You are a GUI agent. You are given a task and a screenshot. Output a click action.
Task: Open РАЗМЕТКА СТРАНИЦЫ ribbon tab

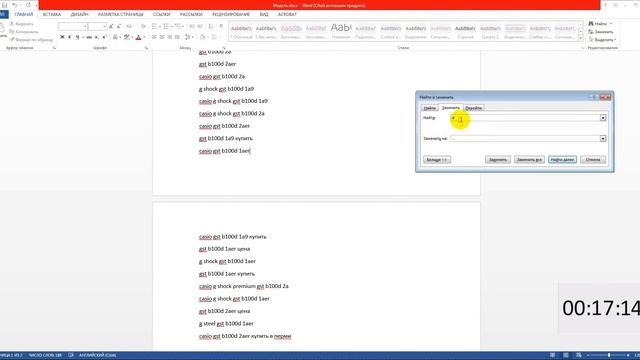(120, 14)
